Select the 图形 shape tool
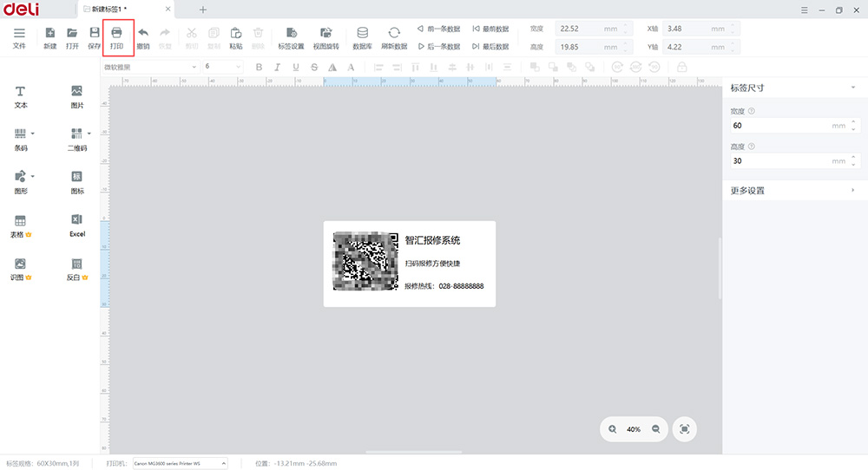The image size is (868, 470). tap(21, 182)
